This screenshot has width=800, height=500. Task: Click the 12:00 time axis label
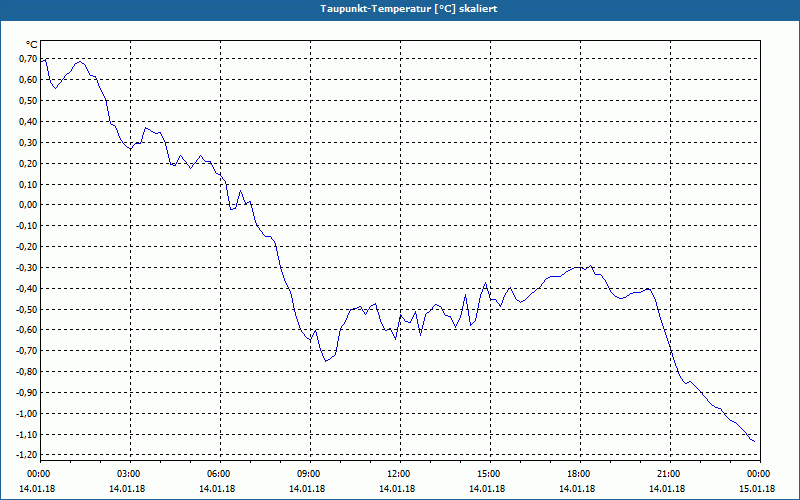click(399, 474)
